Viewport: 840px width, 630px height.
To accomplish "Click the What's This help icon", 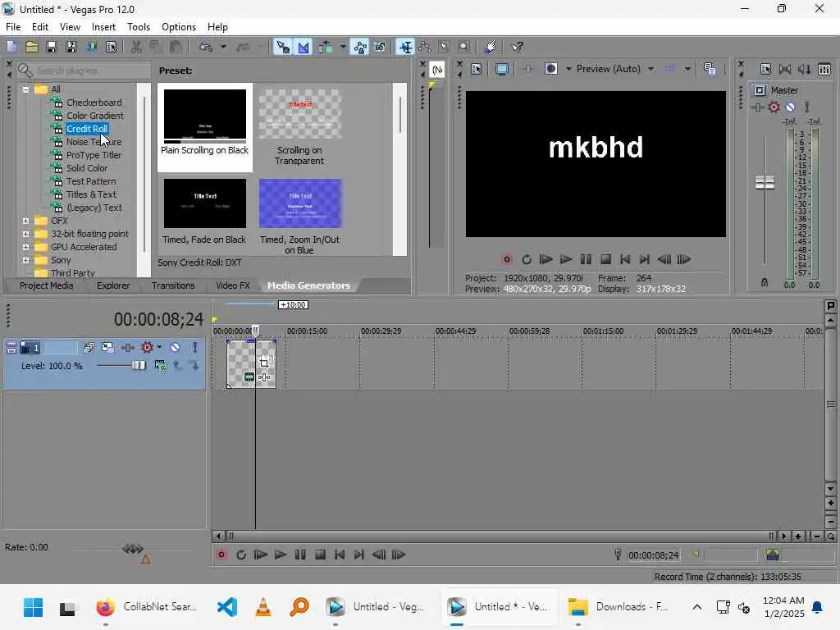I will [517, 47].
